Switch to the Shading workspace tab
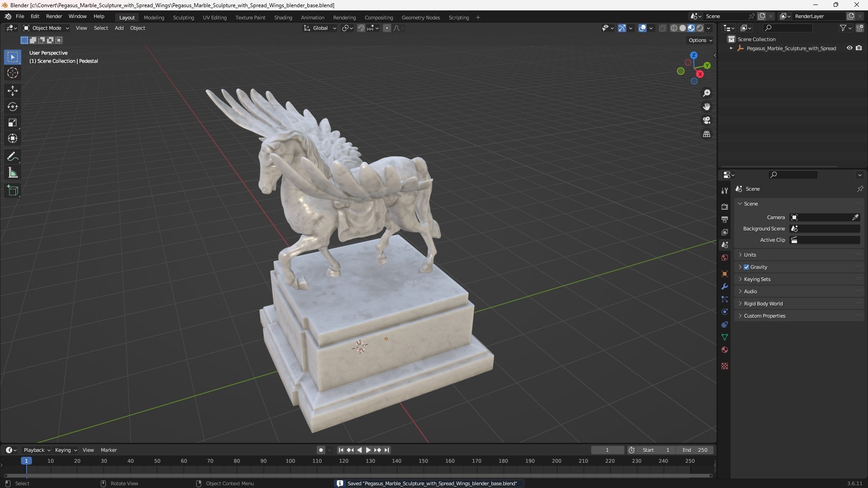The height and width of the screenshot is (488, 868). (x=283, y=18)
